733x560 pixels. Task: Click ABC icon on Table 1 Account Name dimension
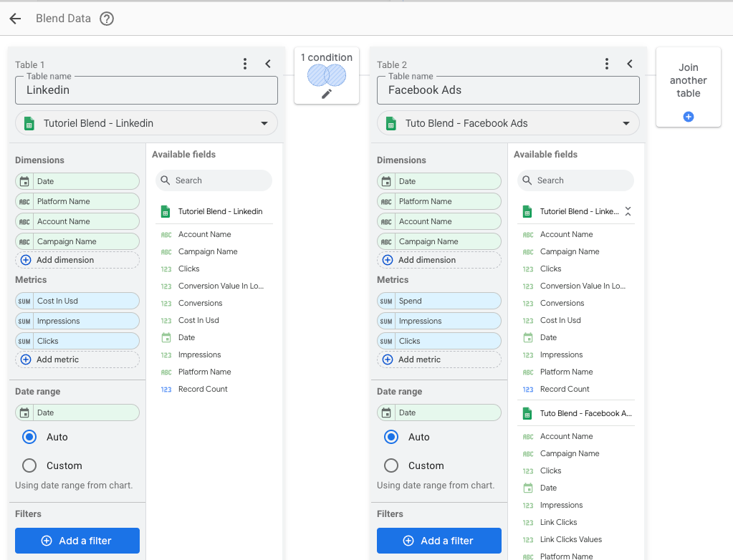coord(24,222)
